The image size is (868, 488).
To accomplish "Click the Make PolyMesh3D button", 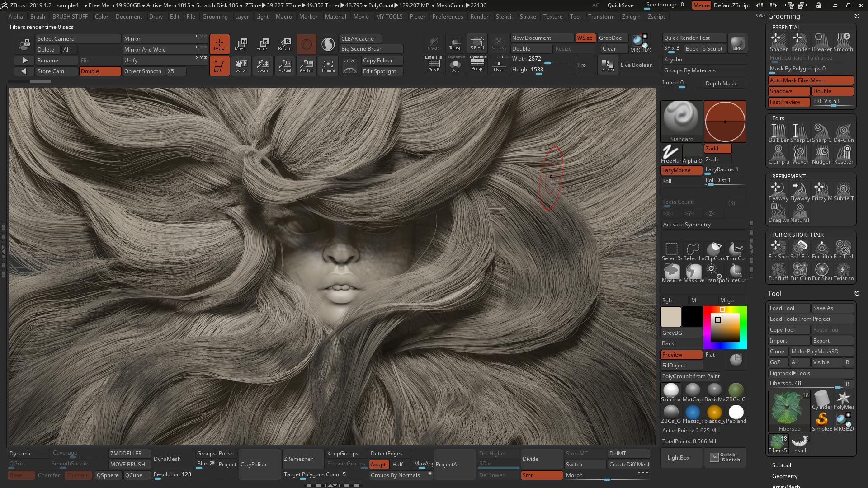I will pos(821,351).
